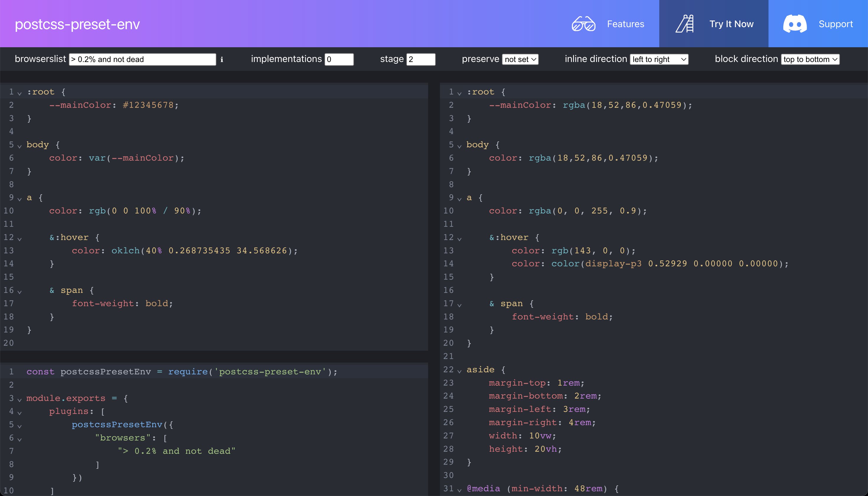Click margin-left: 3rem line

(539, 409)
